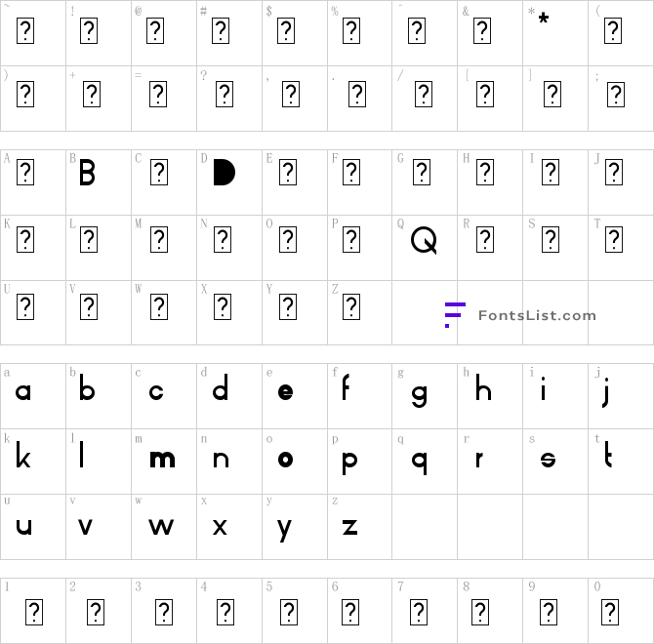654x644 pixels.
Task: Pick the lowercase k glyph
Action: 23,456
